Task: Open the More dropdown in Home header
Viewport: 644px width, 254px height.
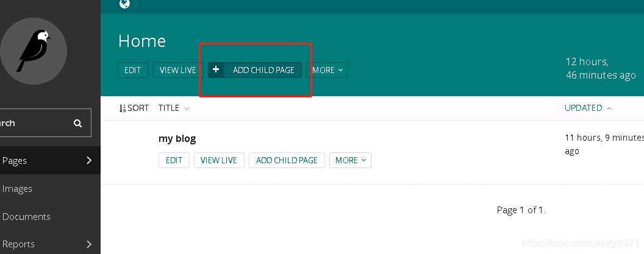Action: click(x=327, y=70)
